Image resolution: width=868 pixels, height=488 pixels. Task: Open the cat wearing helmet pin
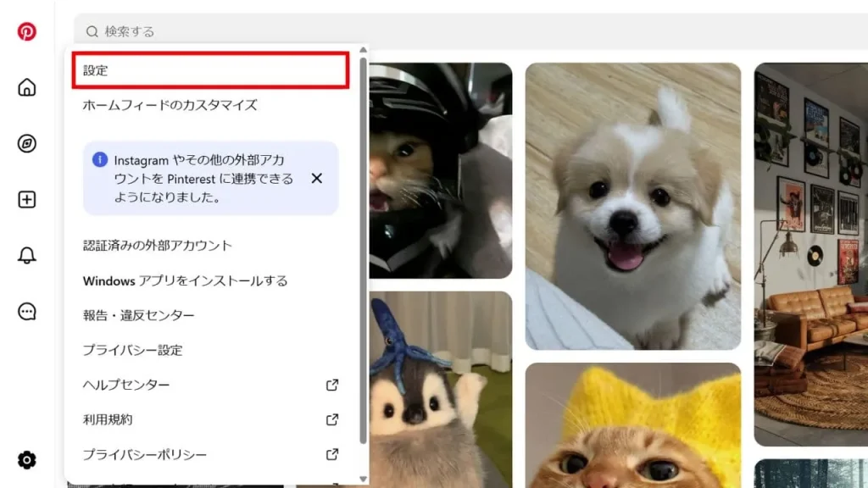pyautogui.click(x=441, y=170)
